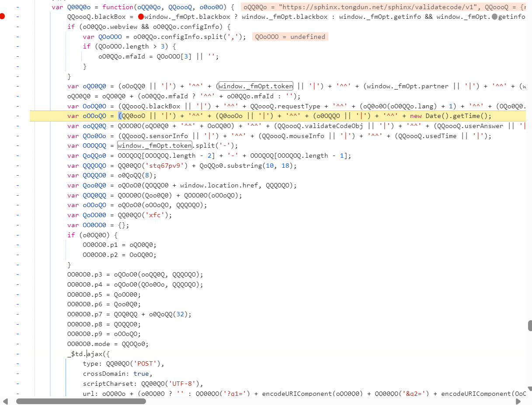
Task: Set breakpoint on gutter beside the '= {};' line
Action: pyautogui.click(x=17, y=225)
